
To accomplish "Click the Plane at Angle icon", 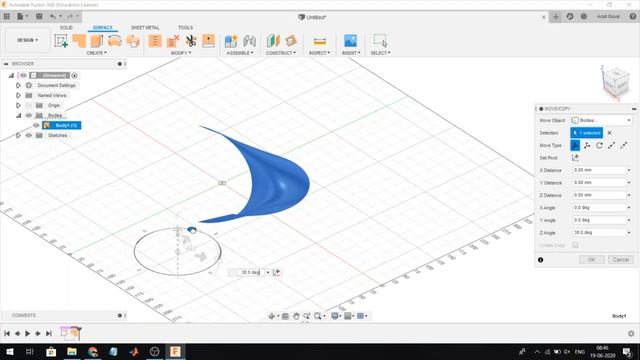I will (x=291, y=40).
